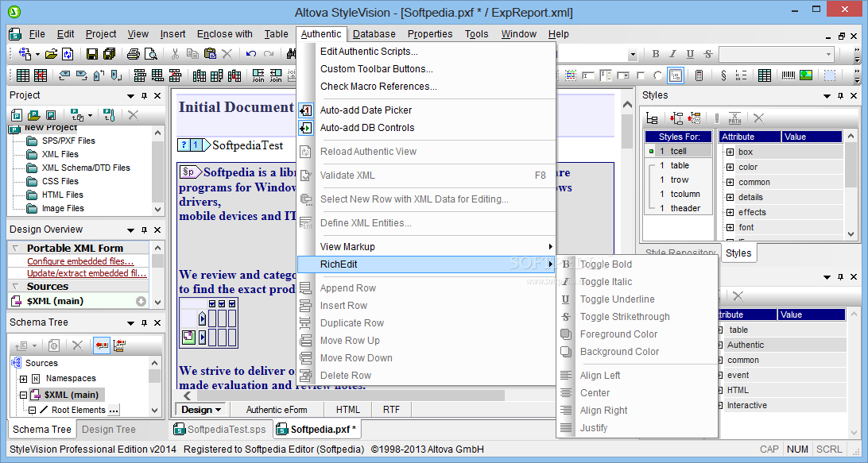Open the New Design dropdown arrow
Screen dimensions: 868x463
coord(37,54)
